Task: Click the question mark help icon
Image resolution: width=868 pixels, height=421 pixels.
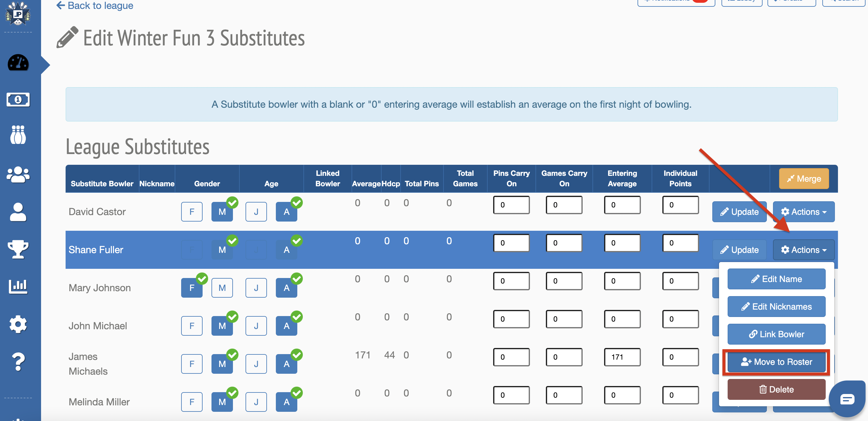Action: tap(18, 362)
